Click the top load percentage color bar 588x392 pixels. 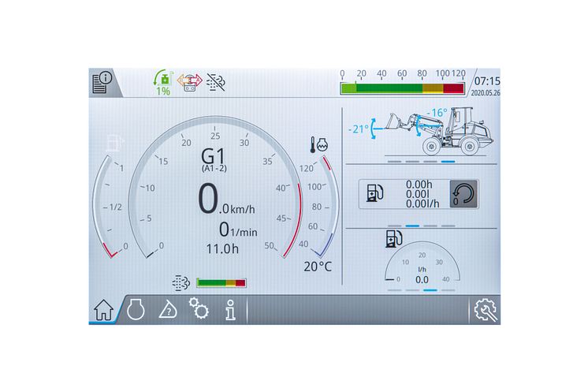[403, 88]
